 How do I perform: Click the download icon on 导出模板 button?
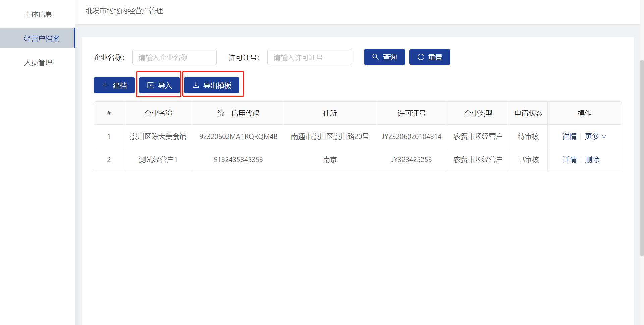pos(196,85)
